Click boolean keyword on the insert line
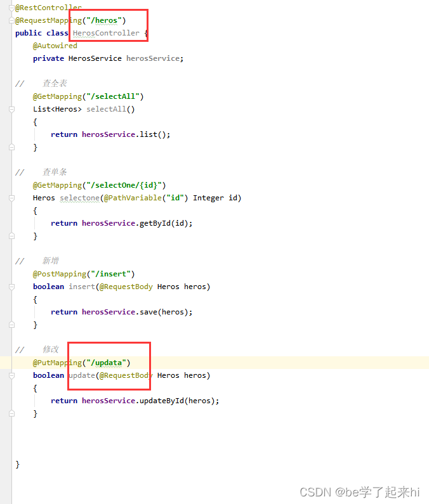The width and height of the screenshot is (429, 504). coord(48,287)
